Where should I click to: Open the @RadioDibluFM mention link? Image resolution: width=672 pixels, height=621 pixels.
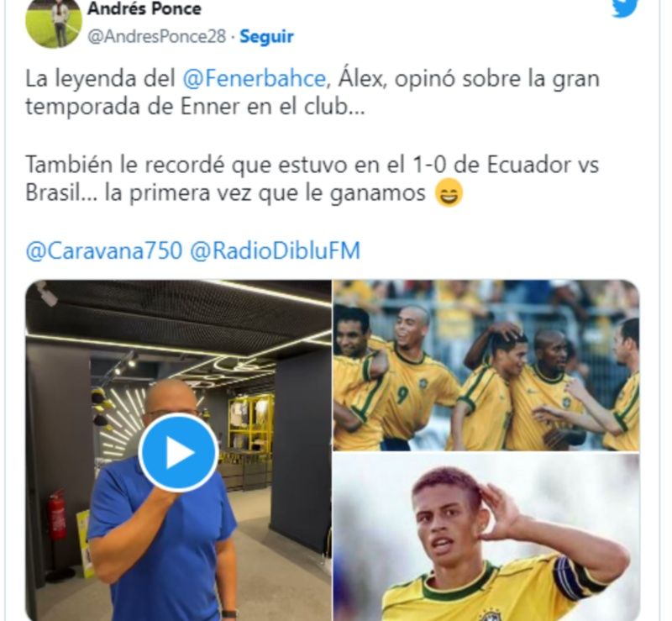[275, 251]
